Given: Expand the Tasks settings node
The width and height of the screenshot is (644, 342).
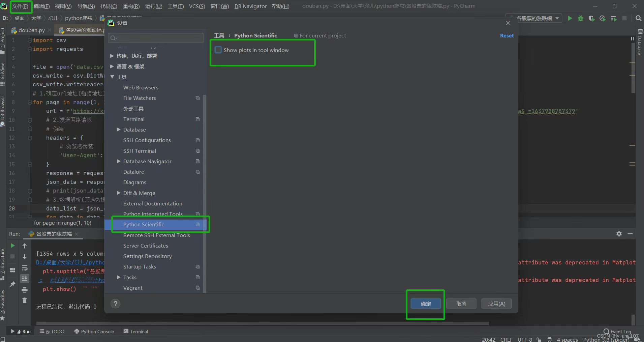Looking at the screenshot, I should tap(119, 277).
